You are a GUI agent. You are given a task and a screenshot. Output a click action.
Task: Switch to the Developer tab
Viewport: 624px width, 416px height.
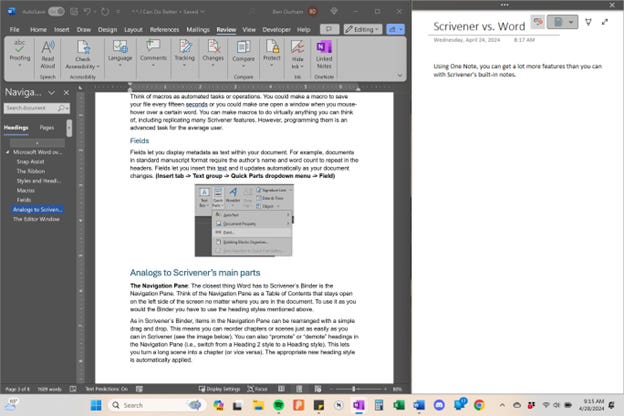pyautogui.click(x=276, y=29)
